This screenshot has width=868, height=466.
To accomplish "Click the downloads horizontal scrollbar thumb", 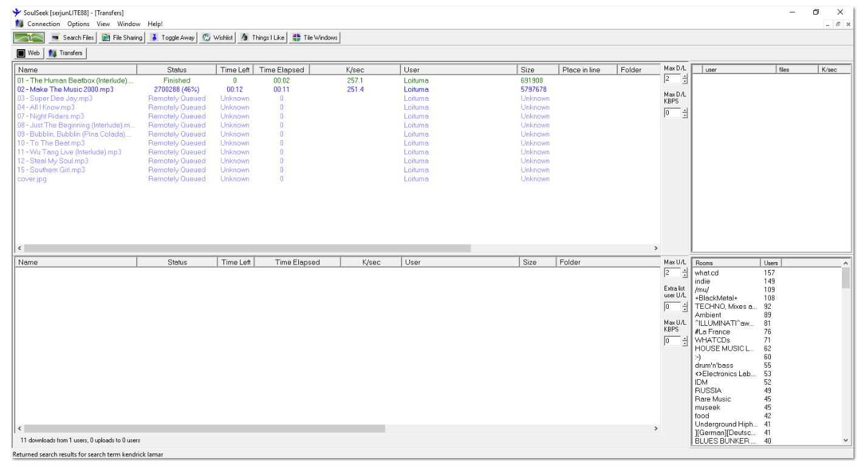I will click(247, 248).
